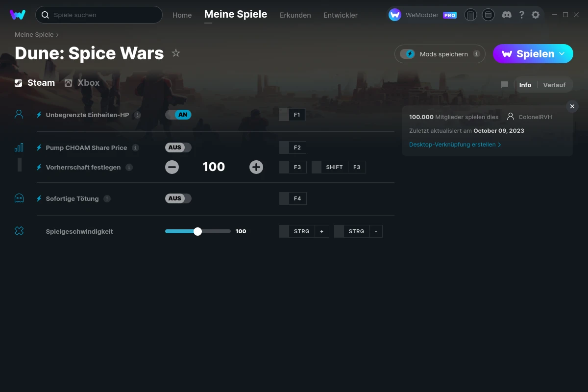
Task: Show info for Pump CHOAM Share Price
Action: 136,147
